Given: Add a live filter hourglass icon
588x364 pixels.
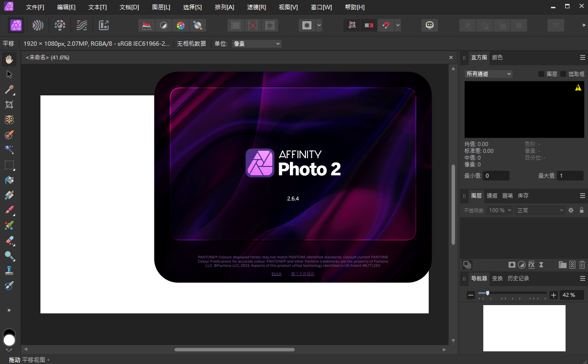Looking at the screenshot, I should tap(541, 265).
